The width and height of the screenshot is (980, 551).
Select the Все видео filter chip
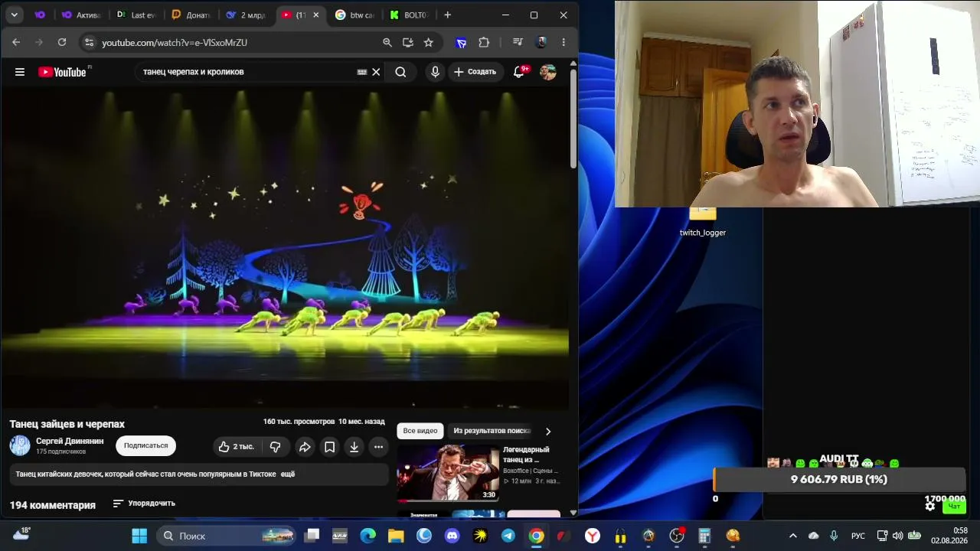tap(420, 431)
